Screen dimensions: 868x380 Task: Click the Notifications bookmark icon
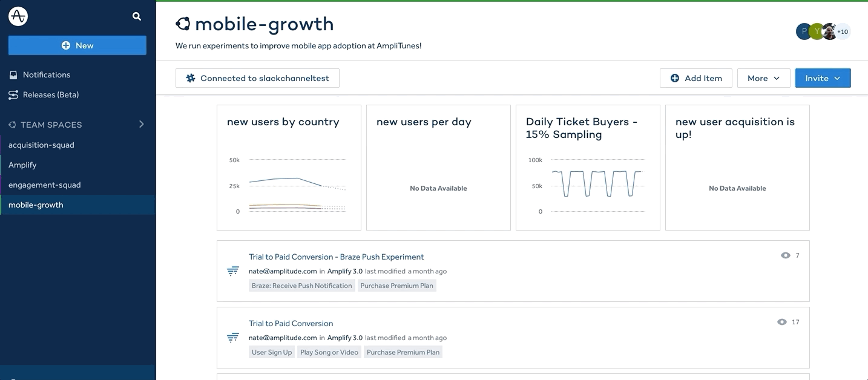point(13,75)
